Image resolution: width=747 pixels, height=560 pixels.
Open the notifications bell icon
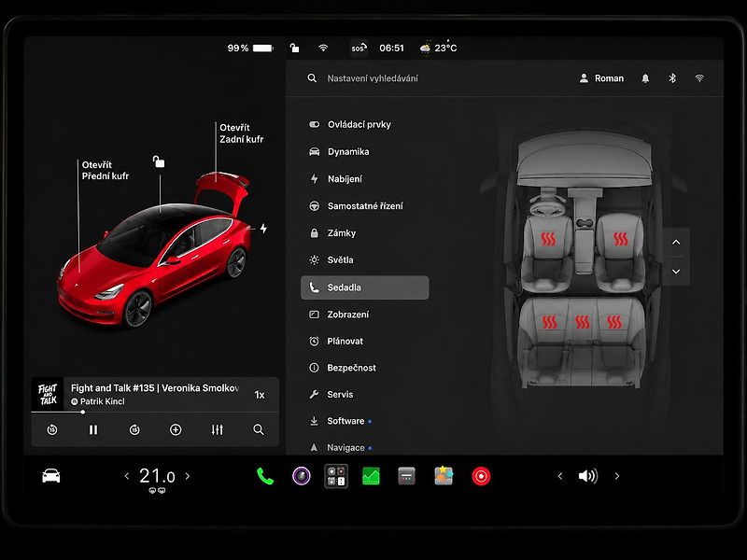[645, 78]
